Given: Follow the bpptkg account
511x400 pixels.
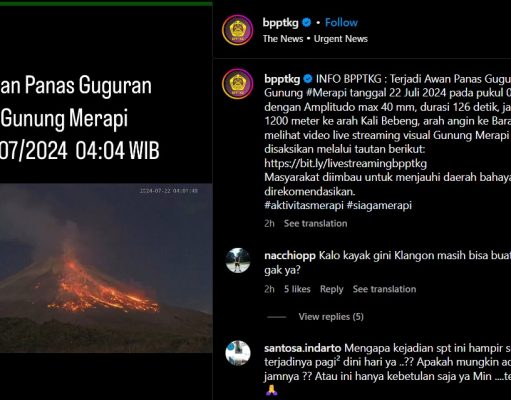Looking at the screenshot, I should (x=341, y=23).
